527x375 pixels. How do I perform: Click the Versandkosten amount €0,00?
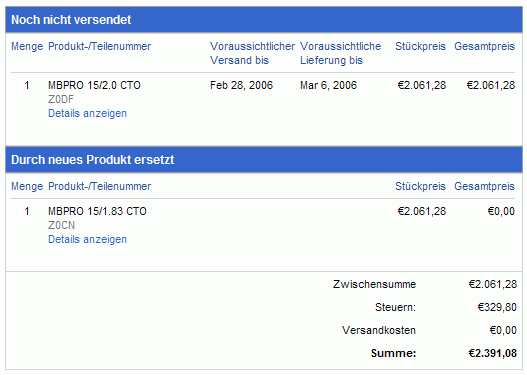pos(503,330)
